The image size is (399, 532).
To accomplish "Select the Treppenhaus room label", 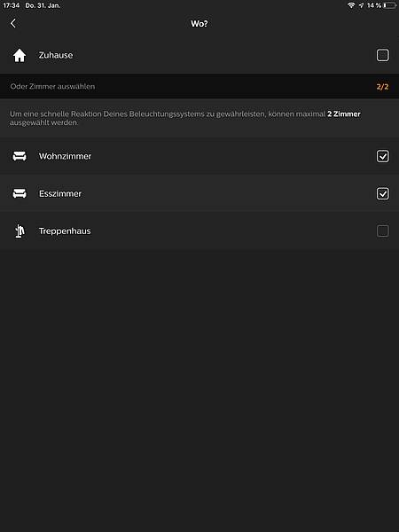I will pos(65,231).
